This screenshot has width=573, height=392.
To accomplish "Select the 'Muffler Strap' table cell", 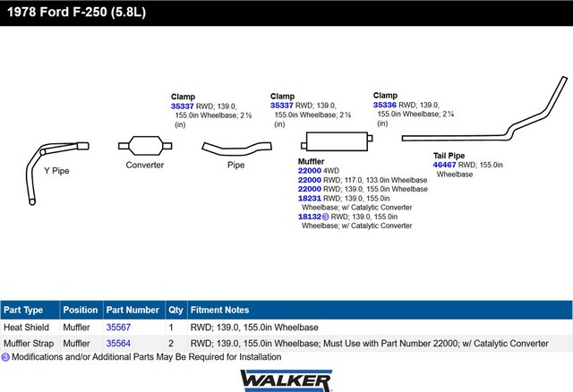I will pos(29,344).
